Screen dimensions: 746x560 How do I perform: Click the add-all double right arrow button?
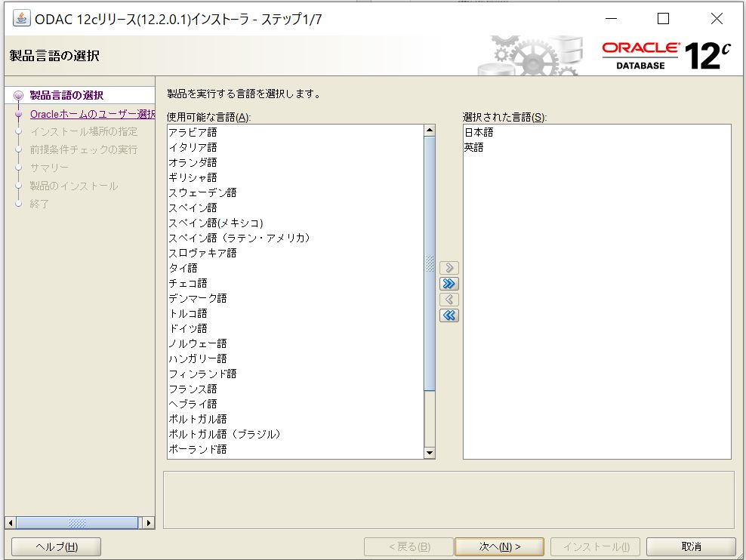(x=449, y=284)
